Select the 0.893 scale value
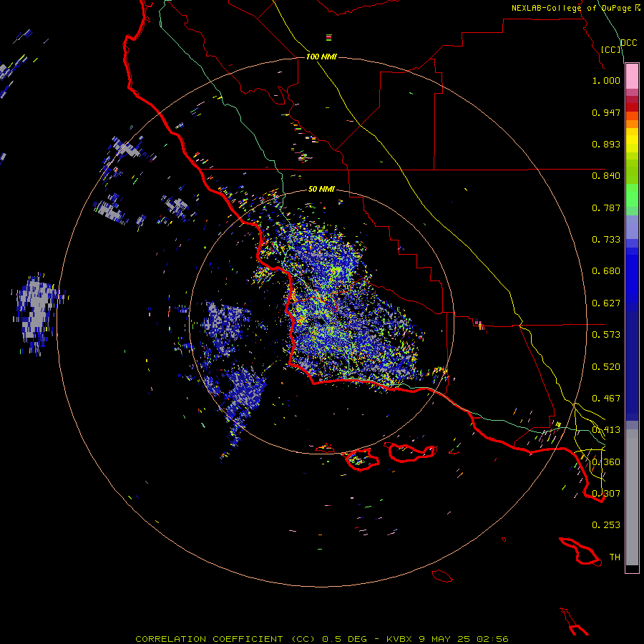This screenshot has height=644, width=644. [606, 144]
